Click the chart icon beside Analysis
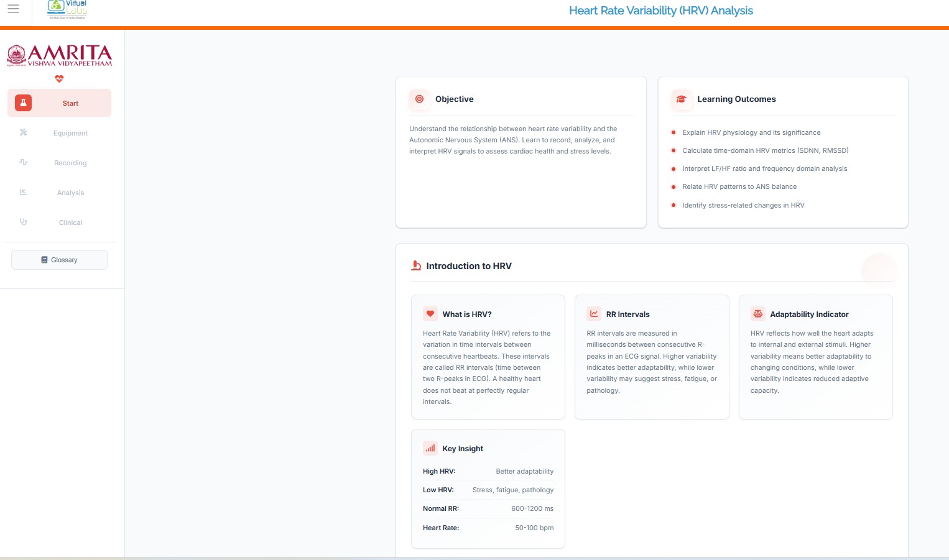The width and height of the screenshot is (949, 560). (x=23, y=192)
